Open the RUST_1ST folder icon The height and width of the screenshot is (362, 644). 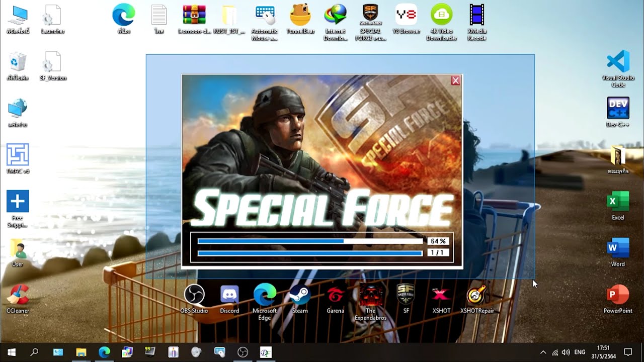[x=229, y=20]
